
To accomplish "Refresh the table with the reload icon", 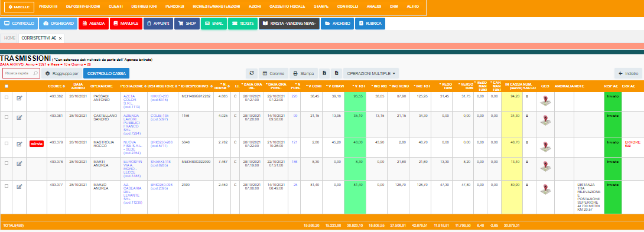I will pos(251,73).
